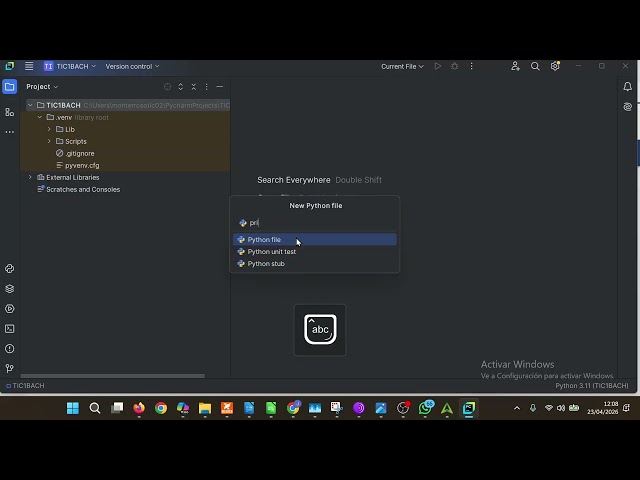Expand External Libraries node
Image resolution: width=640 pixels, height=480 pixels.
coord(30,177)
